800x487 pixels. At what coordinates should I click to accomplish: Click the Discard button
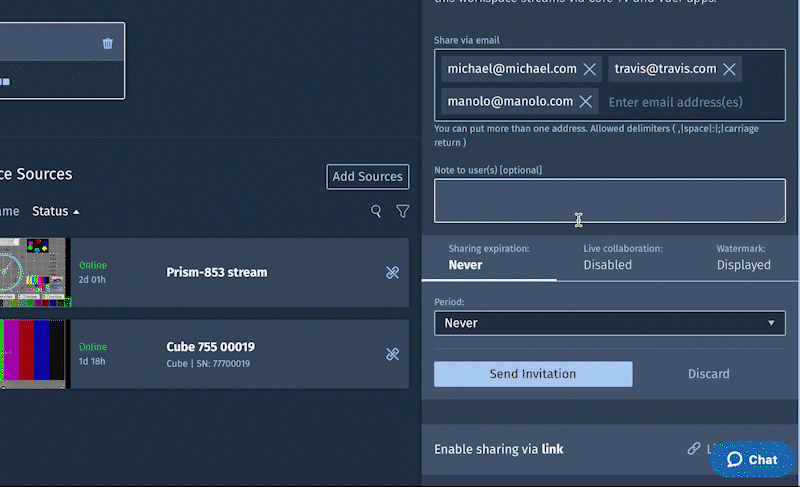coord(708,374)
